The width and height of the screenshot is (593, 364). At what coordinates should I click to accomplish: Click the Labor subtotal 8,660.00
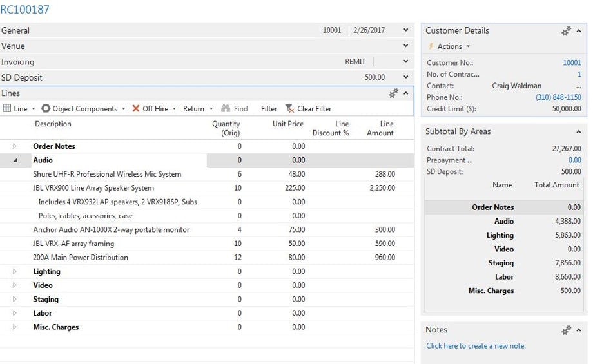coord(568,276)
